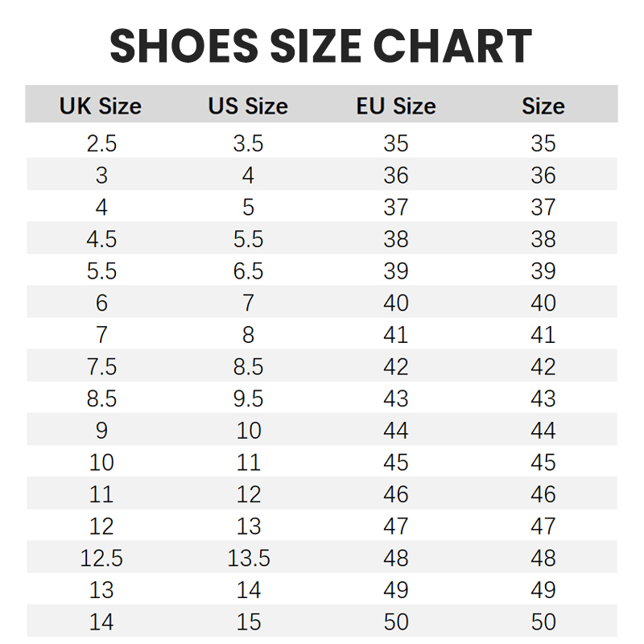The height and width of the screenshot is (644, 644).
Task: Click 40 in the EU Size column
Action: coord(396,303)
